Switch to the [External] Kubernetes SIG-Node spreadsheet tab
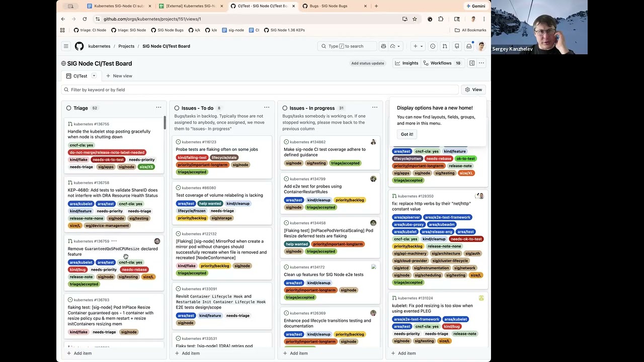 190,6
